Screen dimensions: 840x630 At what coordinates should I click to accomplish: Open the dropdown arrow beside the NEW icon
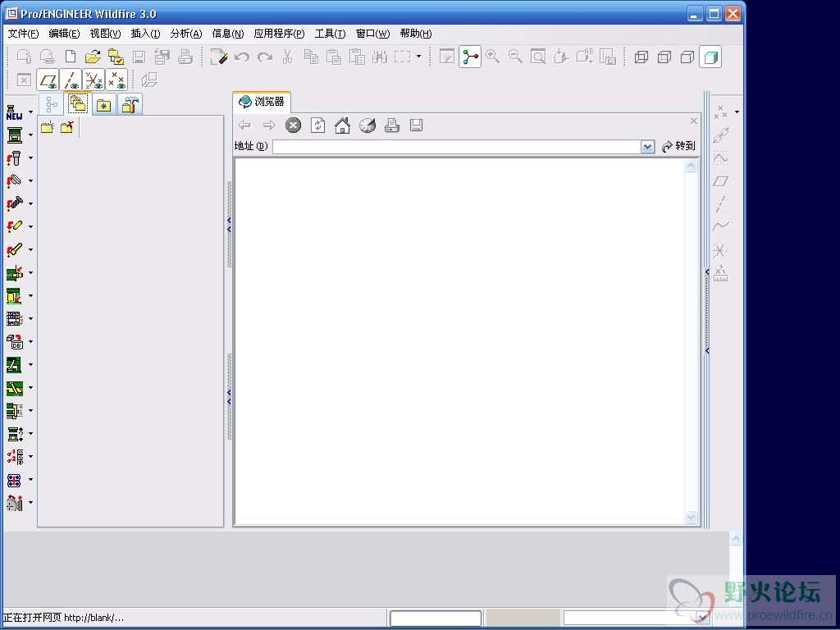pyautogui.click(x=30, y=112)
